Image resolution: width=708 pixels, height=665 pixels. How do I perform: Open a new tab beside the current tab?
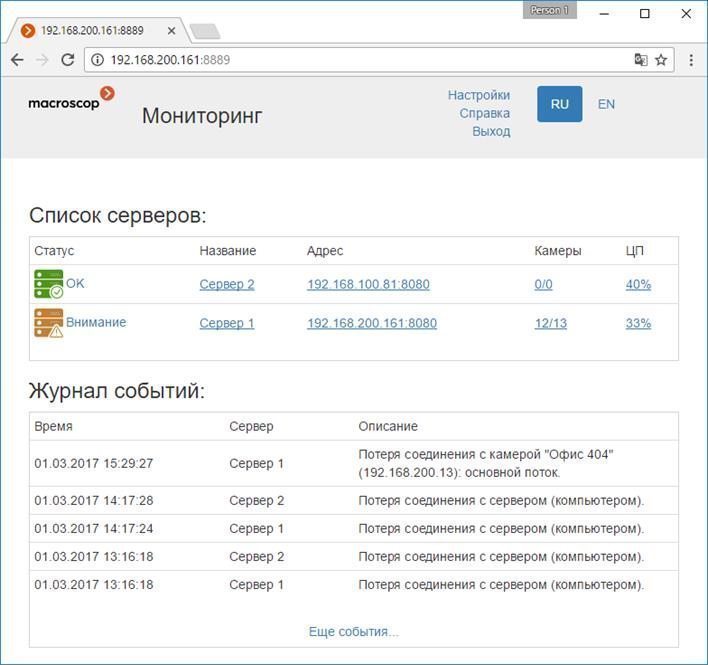coord(204,31)
